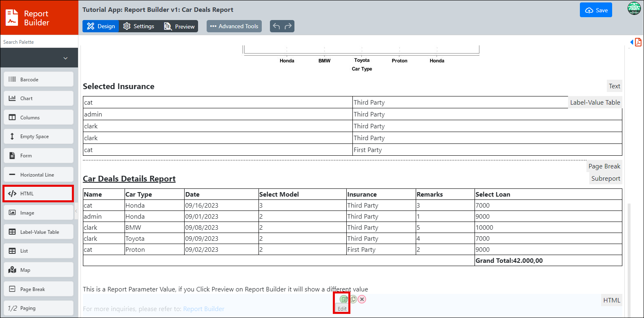
Task: Open Advanced Tools
Action: pyautogui.click(x=234, y=26)
